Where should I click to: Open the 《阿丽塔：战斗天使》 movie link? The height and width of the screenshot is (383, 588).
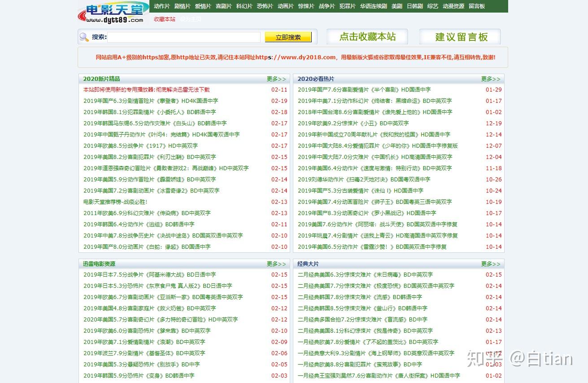(378, 224)
